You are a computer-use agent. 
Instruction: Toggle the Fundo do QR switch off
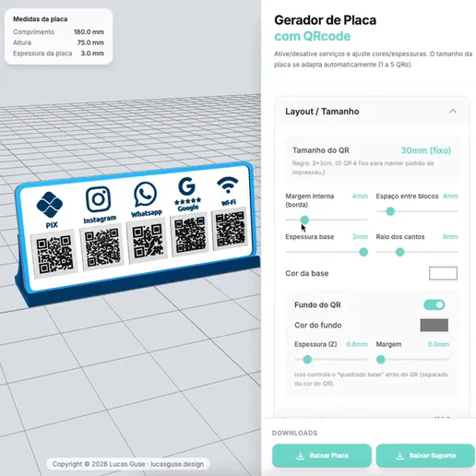coord(434,304)
